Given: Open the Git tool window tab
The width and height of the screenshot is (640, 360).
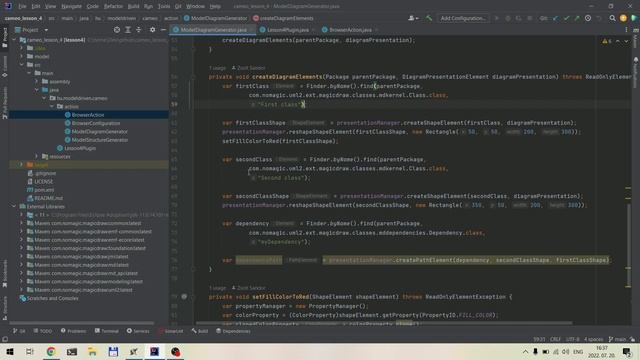Looking at the screenshot, I should pyautogui.click(x=19, y=331).
